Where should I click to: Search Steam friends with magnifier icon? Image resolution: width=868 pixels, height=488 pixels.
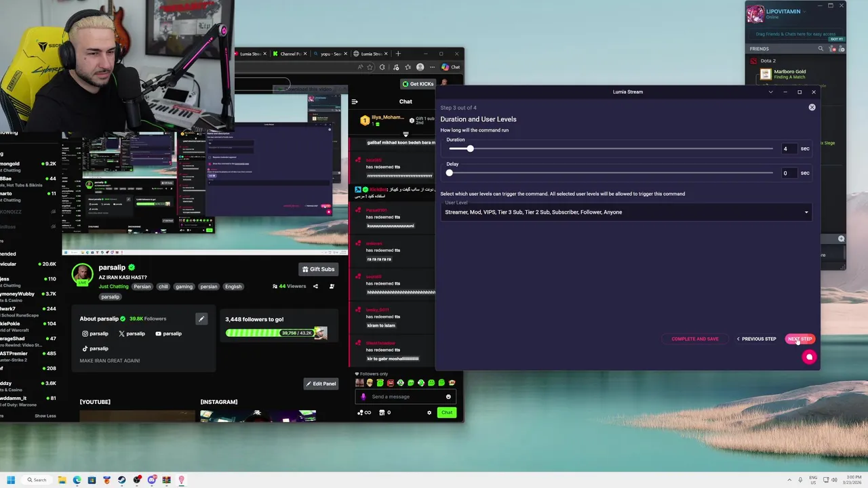[x=821, y=49]
